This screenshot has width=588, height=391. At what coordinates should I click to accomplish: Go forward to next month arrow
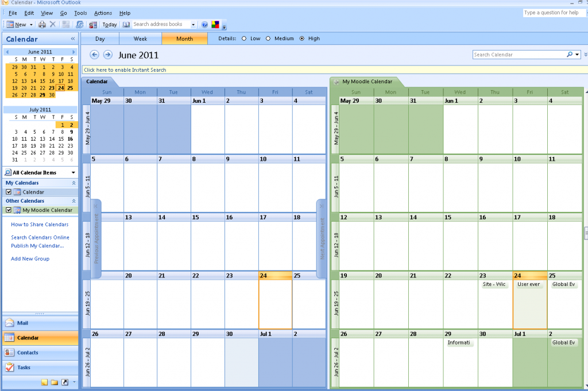click(x=107, y=55)
